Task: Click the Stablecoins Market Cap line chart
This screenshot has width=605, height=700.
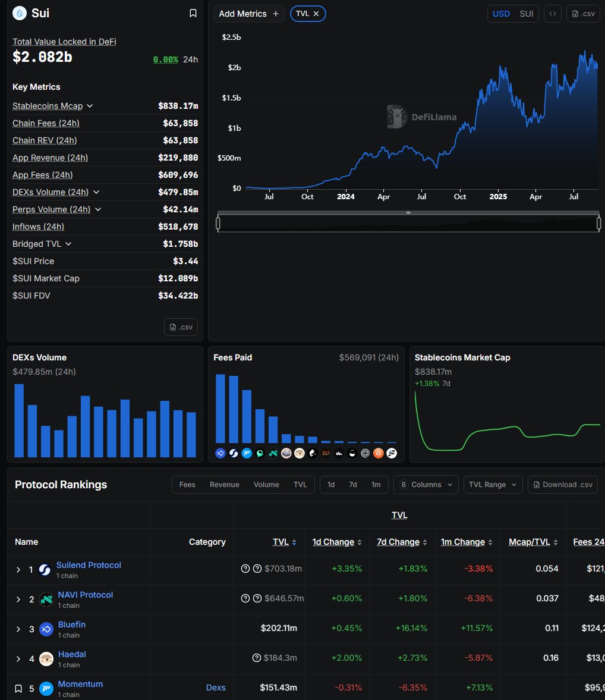Action: [x=508, y=421]
